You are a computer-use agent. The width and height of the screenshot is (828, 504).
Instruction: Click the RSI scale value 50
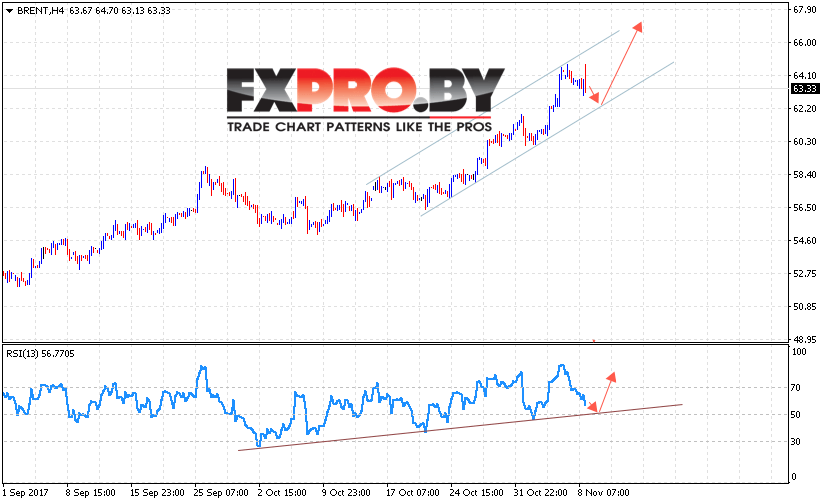796,415
